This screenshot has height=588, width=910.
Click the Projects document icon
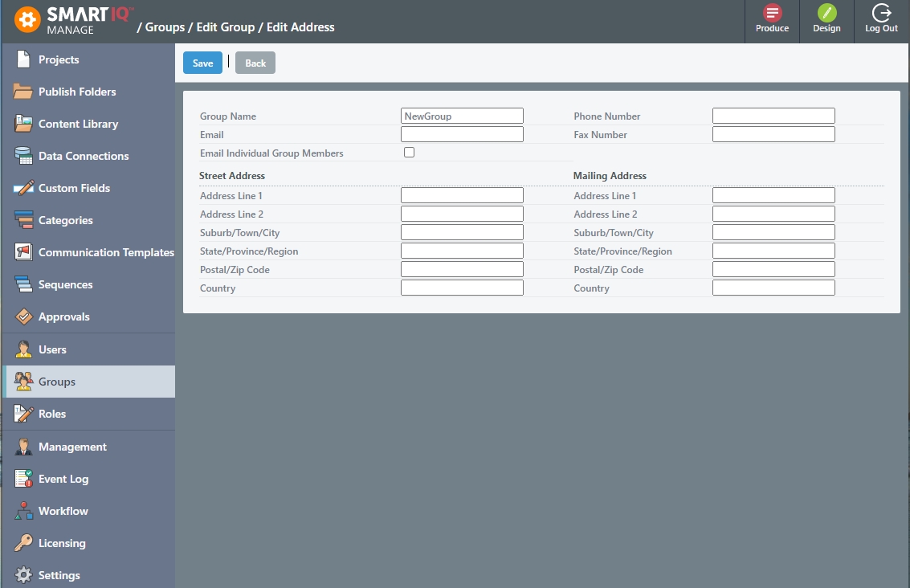[23, 59]
